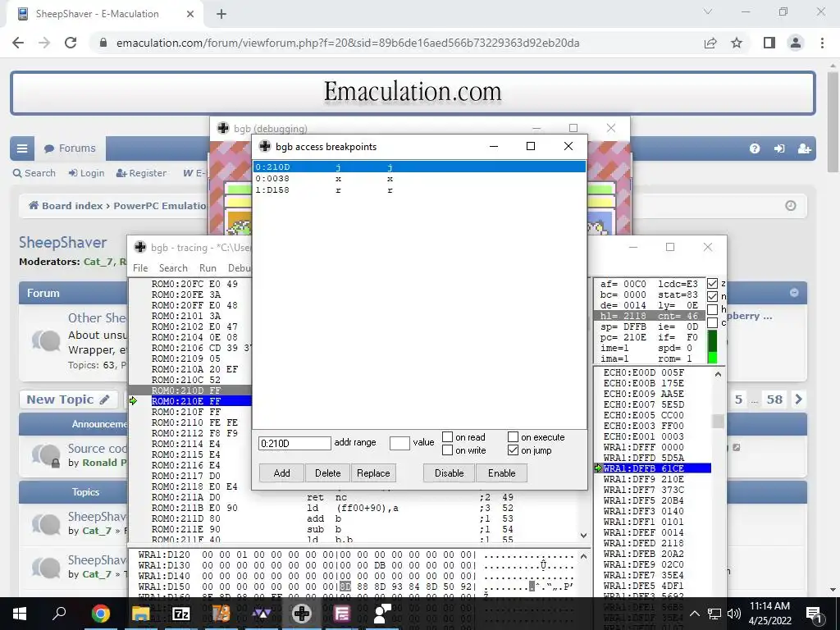
Task: Open the forum hamburger menu icon
Action: click(x=22, y=148)
